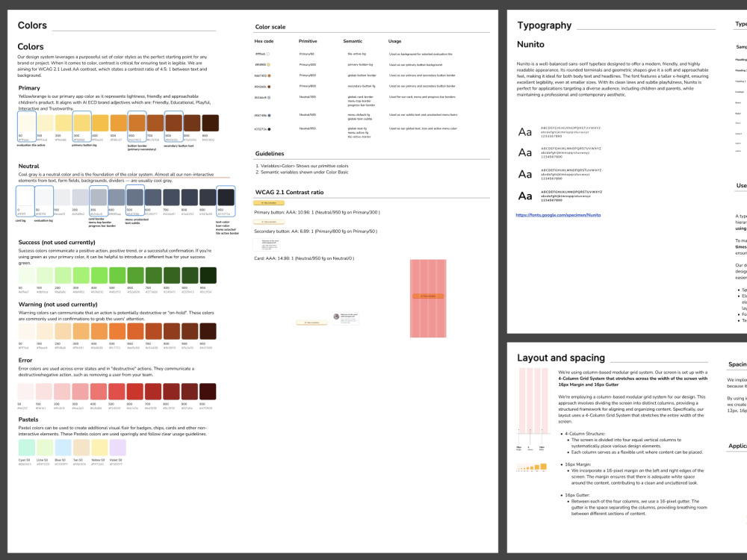Viewport: 747px width, 560px height.
Task: Click the color dot in the Neutral/950 table row
Action: click(269, 129)
